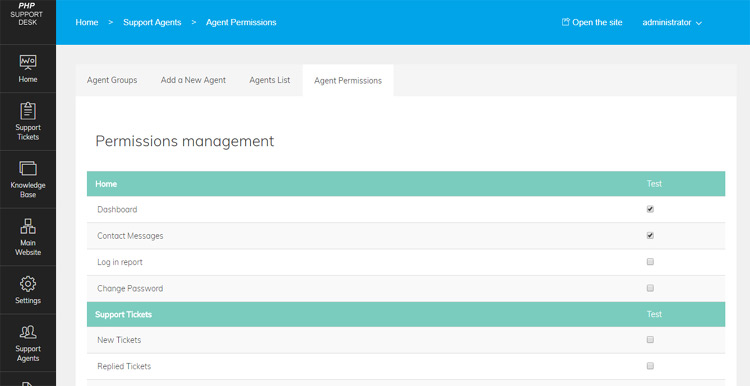Switch to the Agent Groups tab
Image resolution: width=750 pixels, height=386 pixels.
pyautogui.click(x=112, y=80)
